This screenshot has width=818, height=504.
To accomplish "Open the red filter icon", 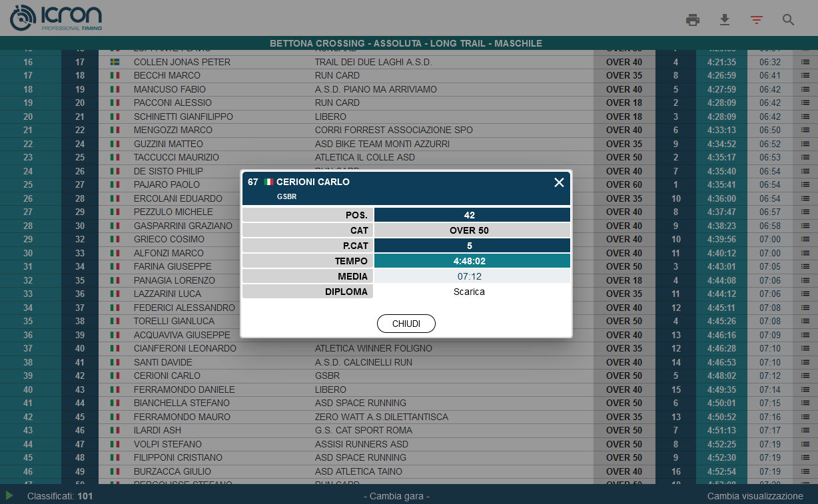I will pyautogui.click(x=756, y=20).
